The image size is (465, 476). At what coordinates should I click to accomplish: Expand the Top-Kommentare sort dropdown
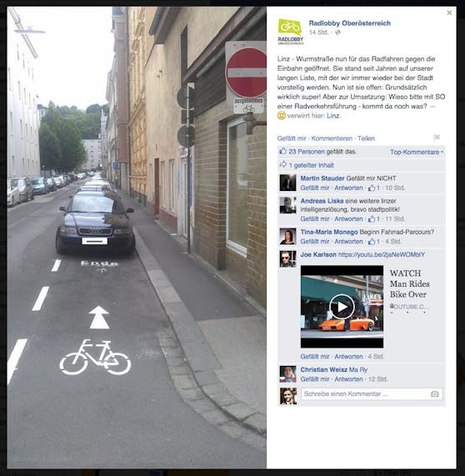(417, 152)
